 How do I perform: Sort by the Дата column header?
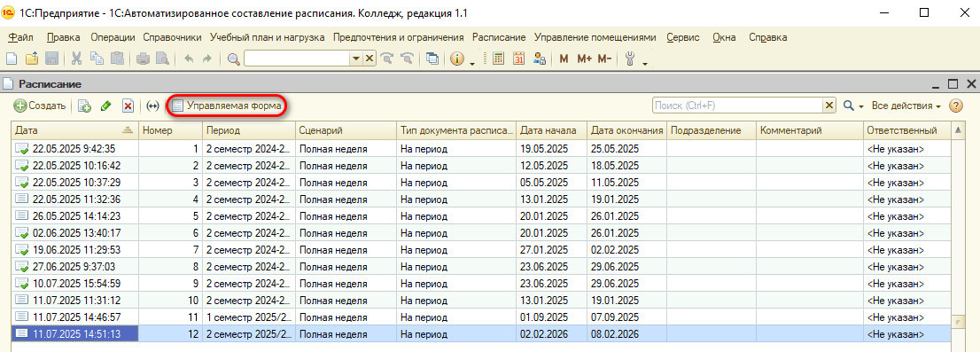coord(74,130)
